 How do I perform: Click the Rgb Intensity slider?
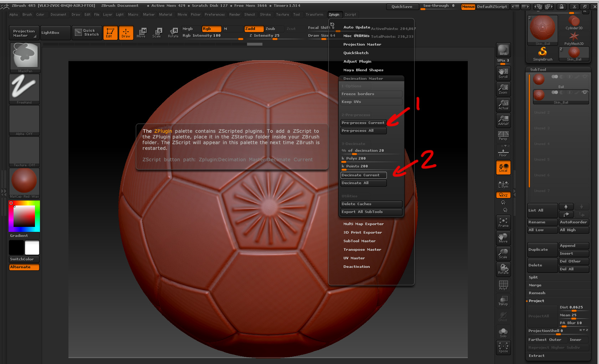213,36
